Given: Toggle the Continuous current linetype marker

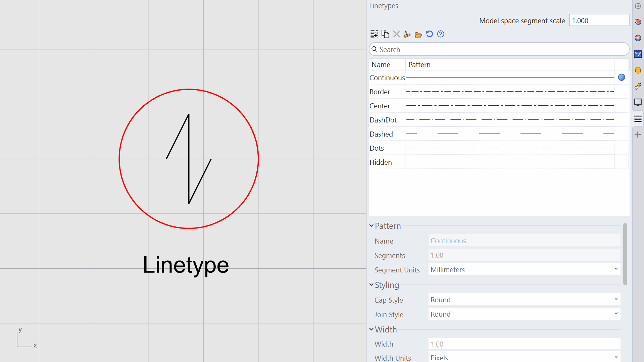Looking at the screenshot, I should point(622,77).
